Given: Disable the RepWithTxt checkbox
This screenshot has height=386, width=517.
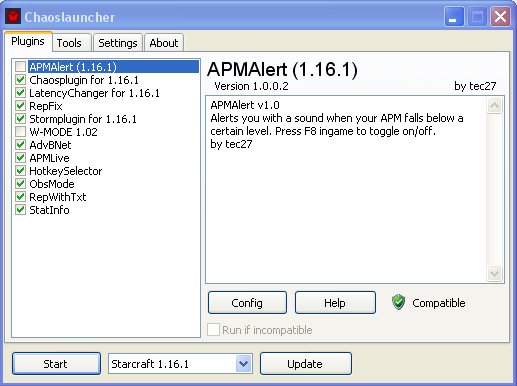Looking at the screenshot, I should pyautogui.click(x=20, y=197).
